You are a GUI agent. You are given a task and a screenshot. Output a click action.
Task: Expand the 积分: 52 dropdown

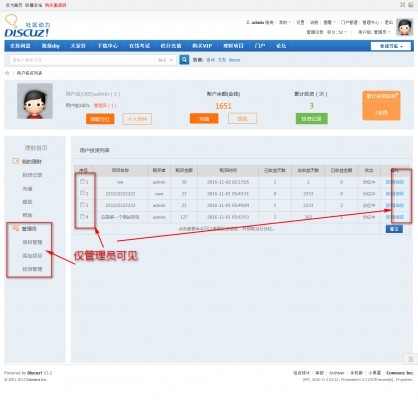337,32
